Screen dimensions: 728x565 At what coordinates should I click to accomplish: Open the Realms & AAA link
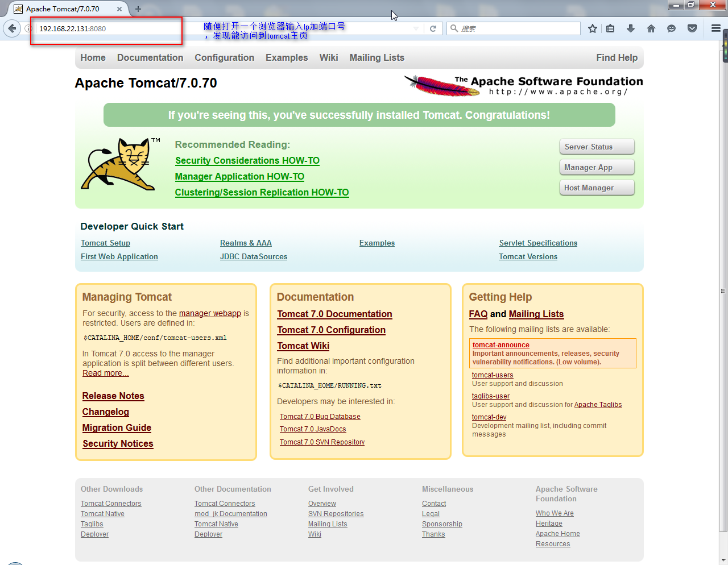click(x=246, y=243)
